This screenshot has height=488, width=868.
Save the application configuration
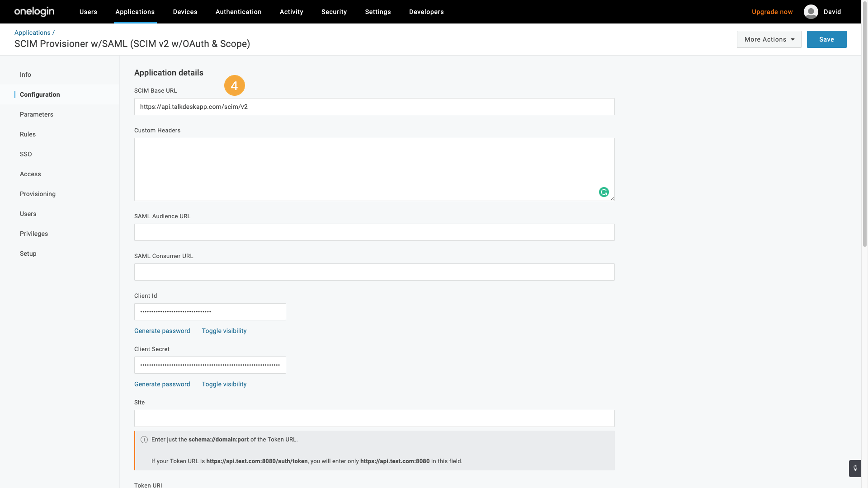click(x=826, y=39)
